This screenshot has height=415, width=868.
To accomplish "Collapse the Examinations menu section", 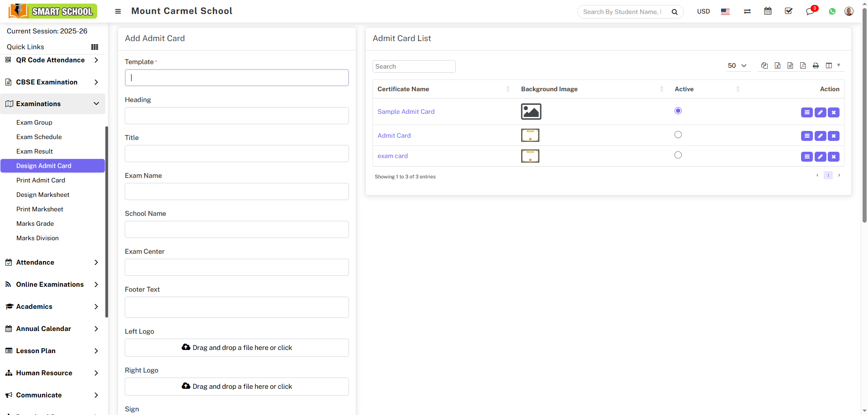I will pos(53,104).
